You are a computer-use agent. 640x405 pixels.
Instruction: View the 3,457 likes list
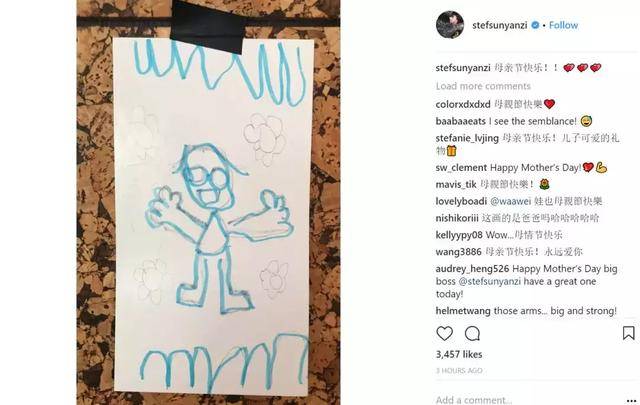coord(459,354)
